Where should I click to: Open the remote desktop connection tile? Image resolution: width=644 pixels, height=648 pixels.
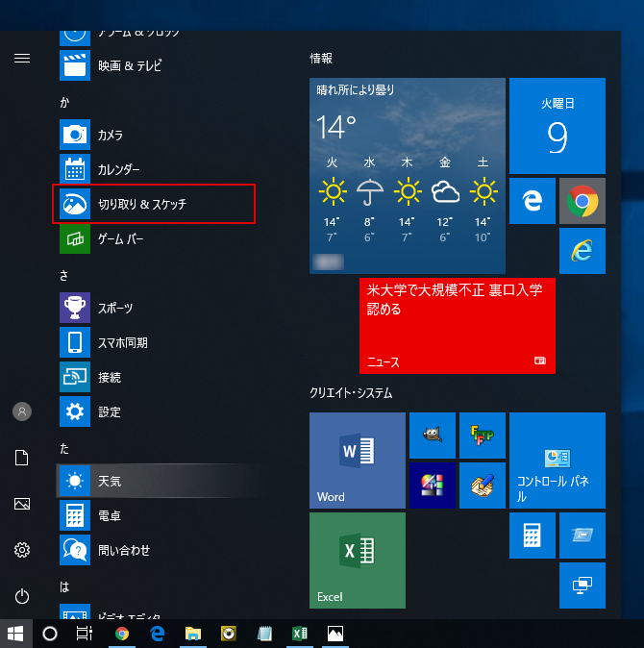(582, 586)
